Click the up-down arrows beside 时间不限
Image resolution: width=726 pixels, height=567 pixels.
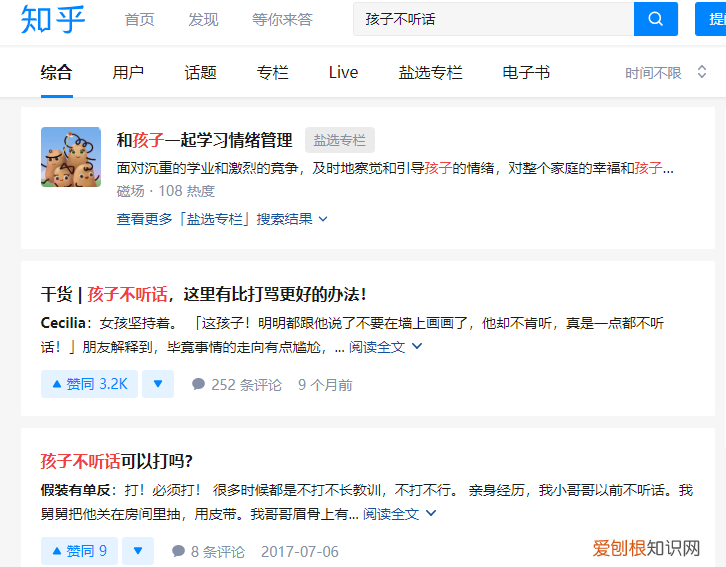click(702, 72)
